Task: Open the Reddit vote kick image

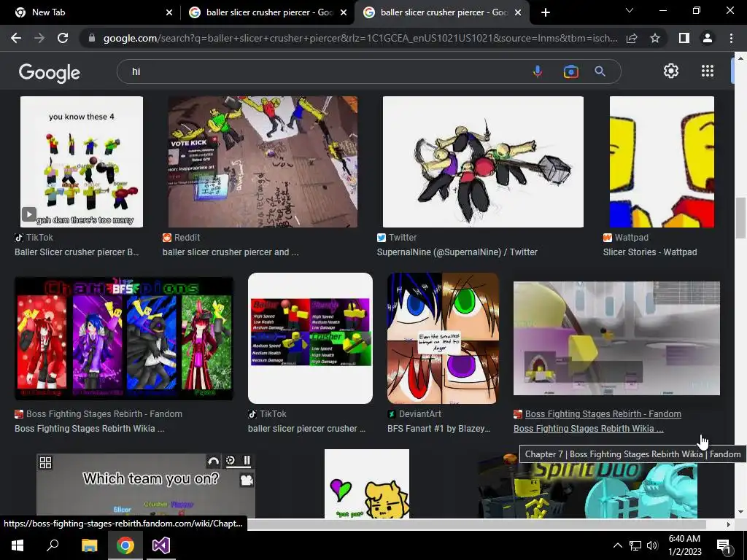Action: 263,162
